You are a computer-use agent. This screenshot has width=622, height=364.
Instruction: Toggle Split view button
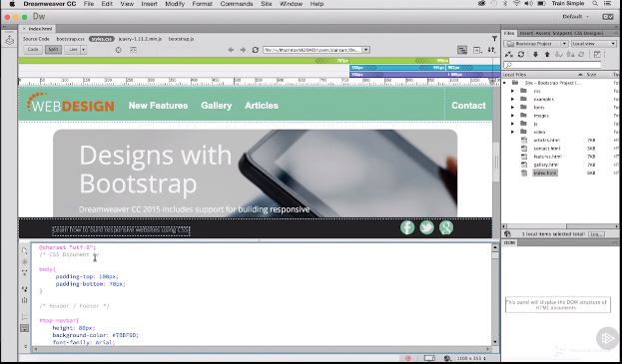[53, 50]
